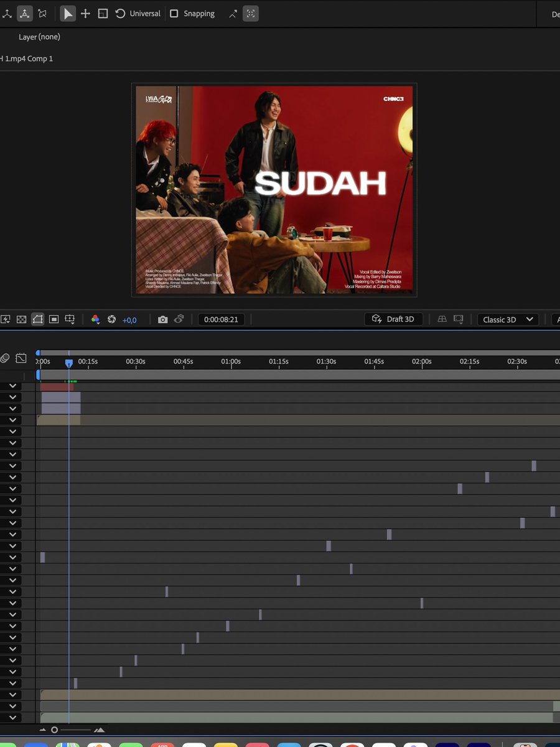The image size is (560, 747).
Task: Jump to the 01:00s ruler mark
Action: click(231, 361)
